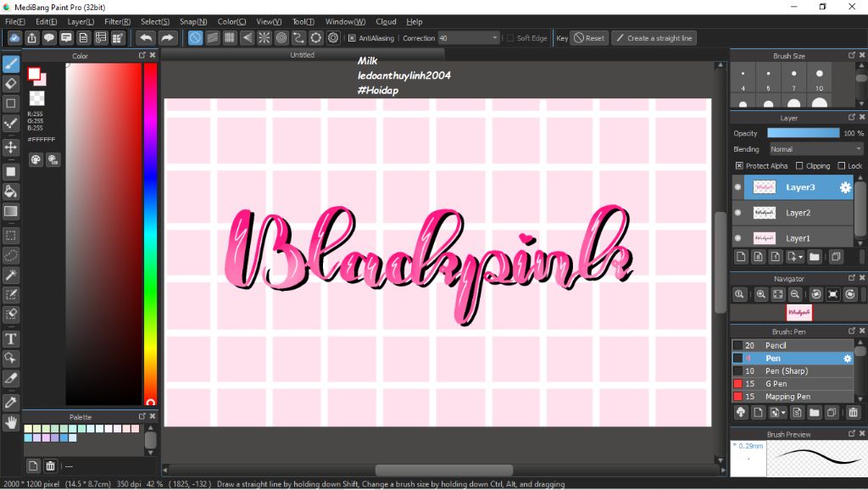The image size is (868, 490).
Task: Adjust the layer Opacity slider
Action: click(x=804, y=133)
